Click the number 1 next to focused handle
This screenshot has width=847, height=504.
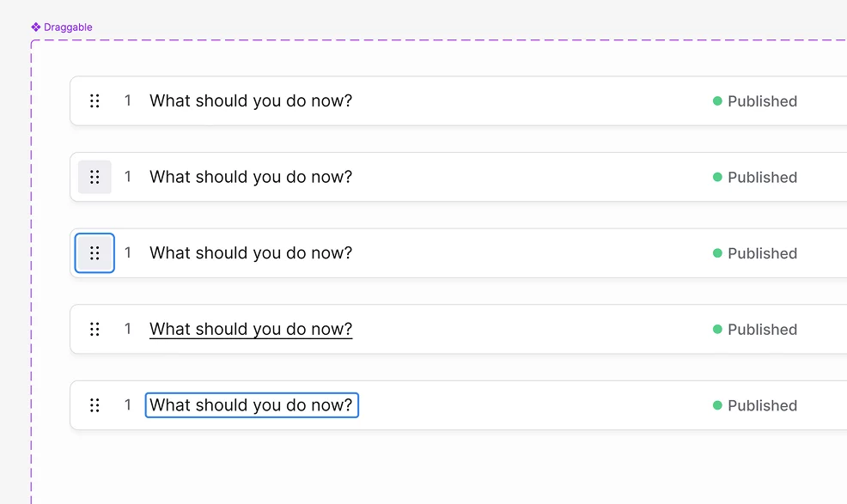pyautogui.click(x=128, y=252)
